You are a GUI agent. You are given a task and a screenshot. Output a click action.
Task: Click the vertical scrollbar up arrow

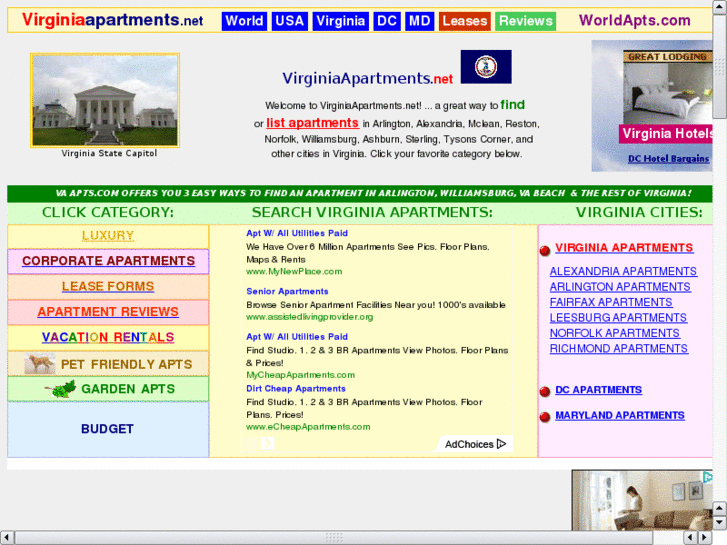point(719,6)
